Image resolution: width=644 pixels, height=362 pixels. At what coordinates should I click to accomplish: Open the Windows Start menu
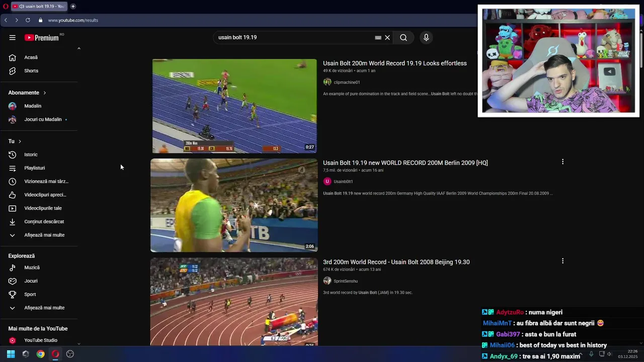[11, 354]
